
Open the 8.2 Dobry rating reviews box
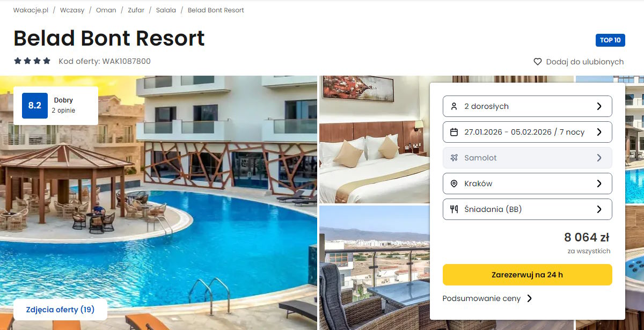point(56,106)
